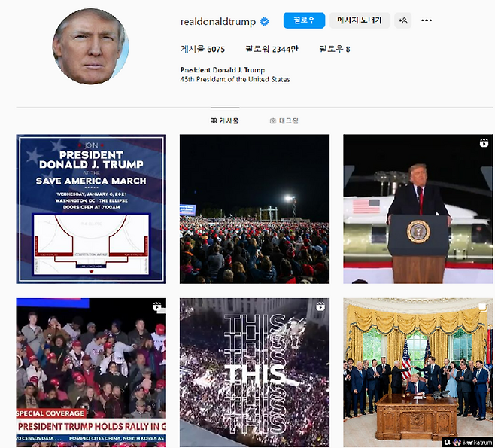Select the posts tab
This screenshot has height=448, width=495.
224,121
